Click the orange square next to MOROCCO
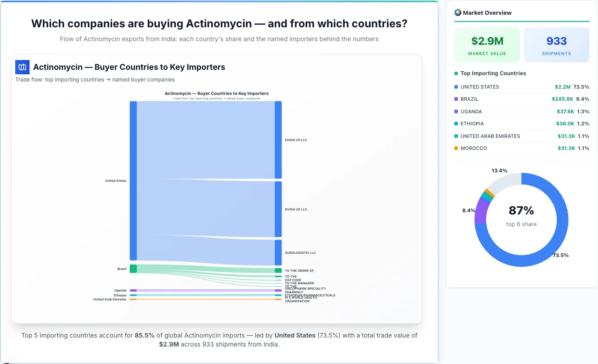 [x=456, y=148]
